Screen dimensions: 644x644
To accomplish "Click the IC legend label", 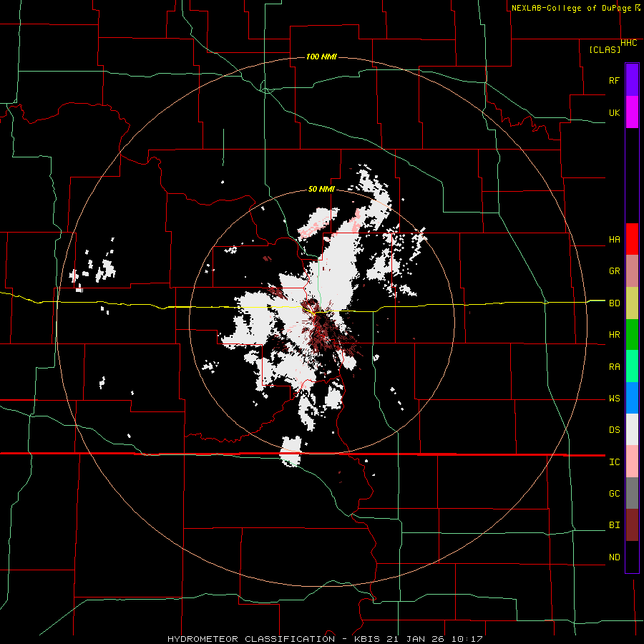I will (614, 462).
